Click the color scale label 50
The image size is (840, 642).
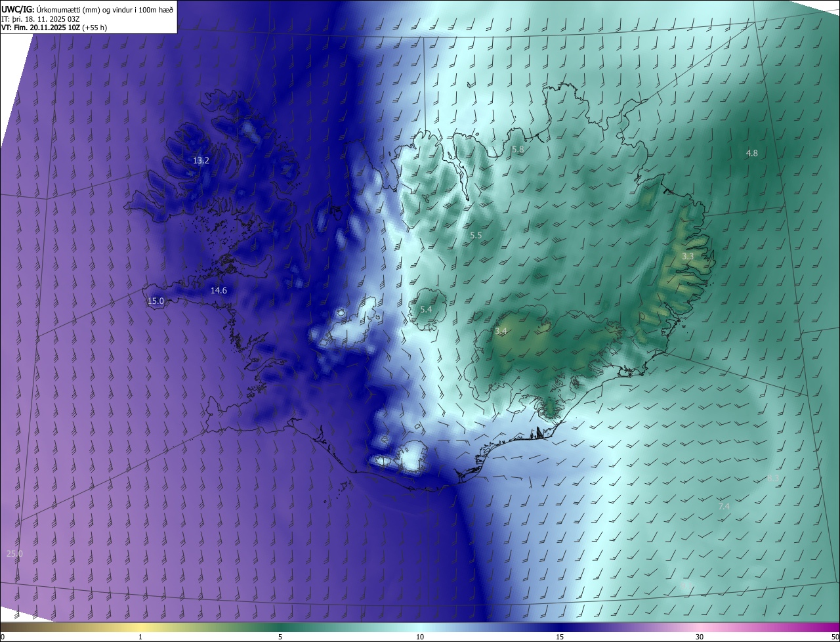click(835, 637)
